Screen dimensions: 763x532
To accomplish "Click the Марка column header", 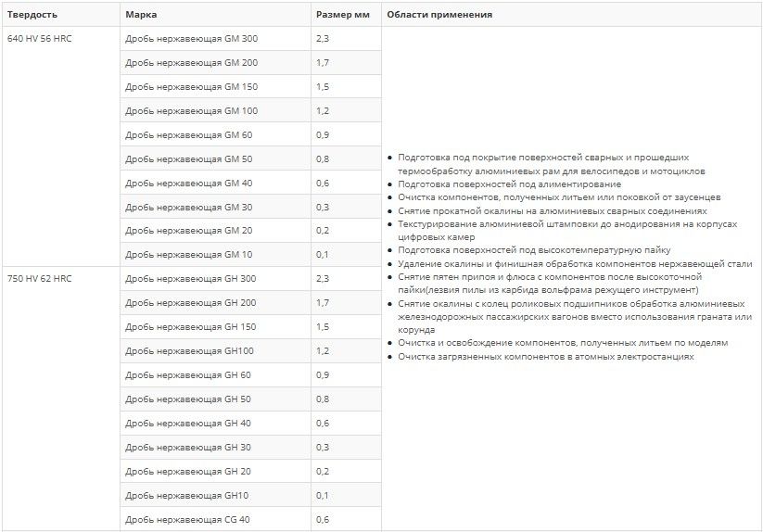I will 141,15.
